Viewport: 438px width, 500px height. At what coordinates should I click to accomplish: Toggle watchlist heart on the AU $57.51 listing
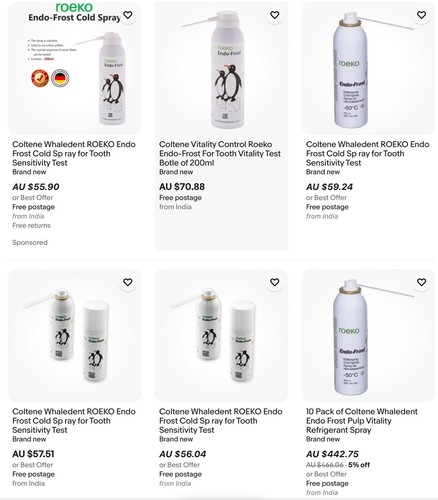128,283
